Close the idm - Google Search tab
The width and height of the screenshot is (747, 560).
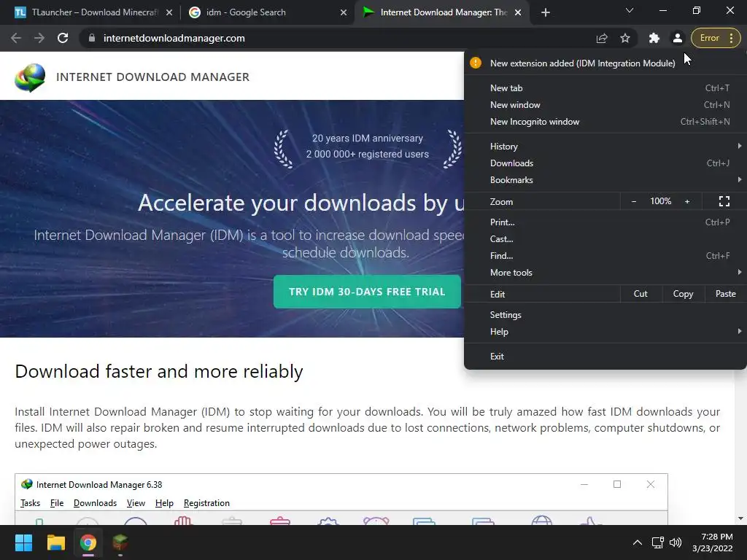(344, 12)
